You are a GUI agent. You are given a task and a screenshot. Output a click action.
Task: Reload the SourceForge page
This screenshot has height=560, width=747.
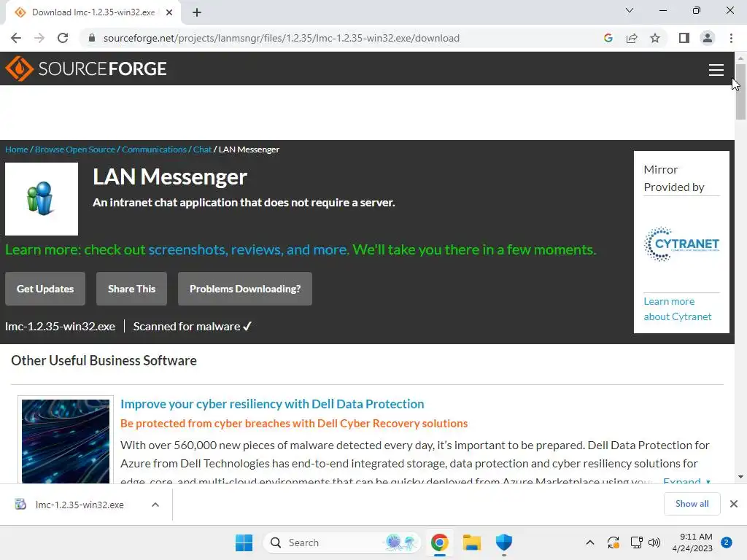tap(63, 38)
